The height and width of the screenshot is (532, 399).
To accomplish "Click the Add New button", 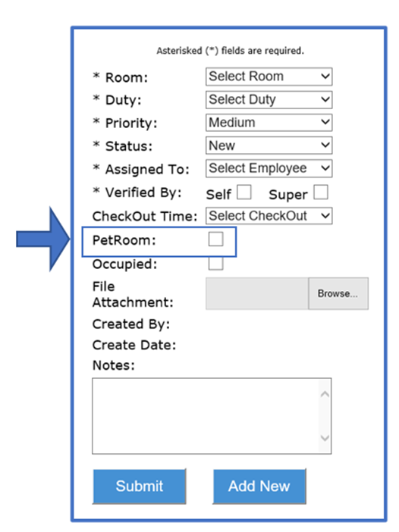I will (x=259, y=487).
